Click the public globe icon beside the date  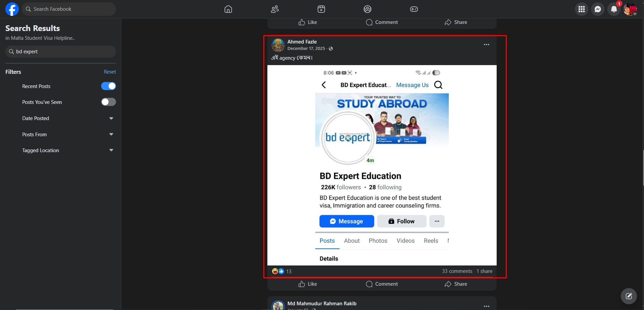[331, 49]
